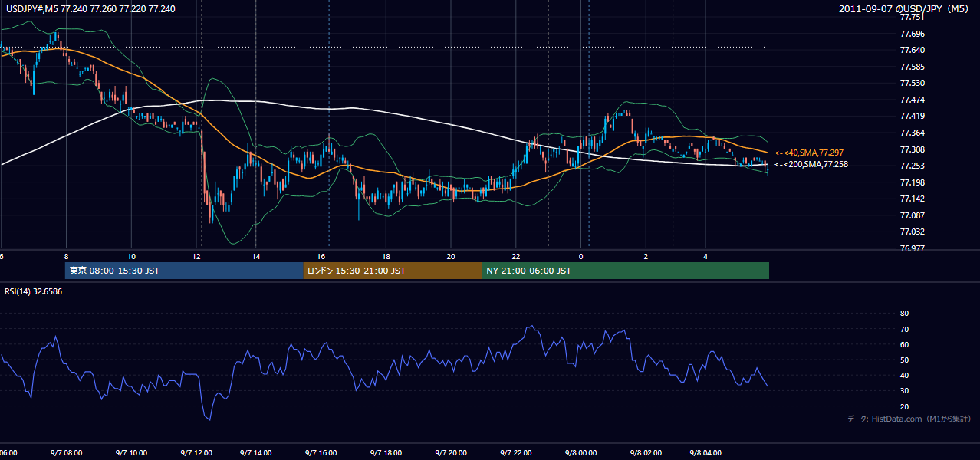
Task: Click price axis label 77.585
Action: click(x=913, y=67)
